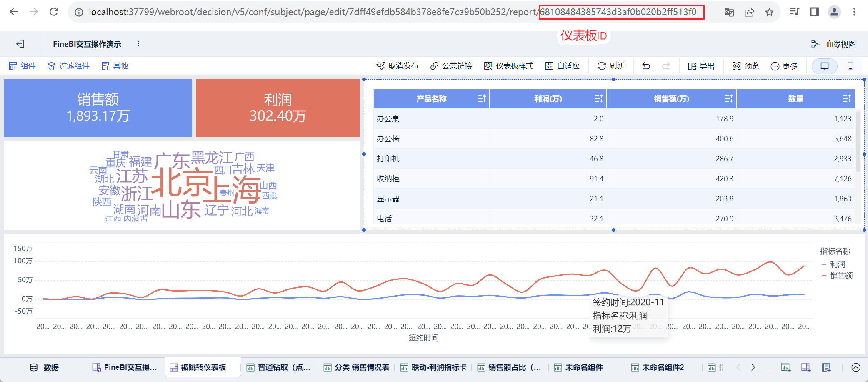Click the exit dashboard editor icon
868x382 pixels.
20,44
